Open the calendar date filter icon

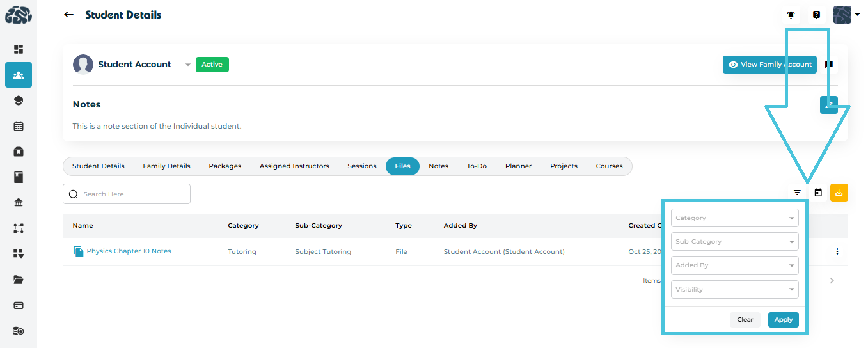pyautogui.click(x=818, y=193)
